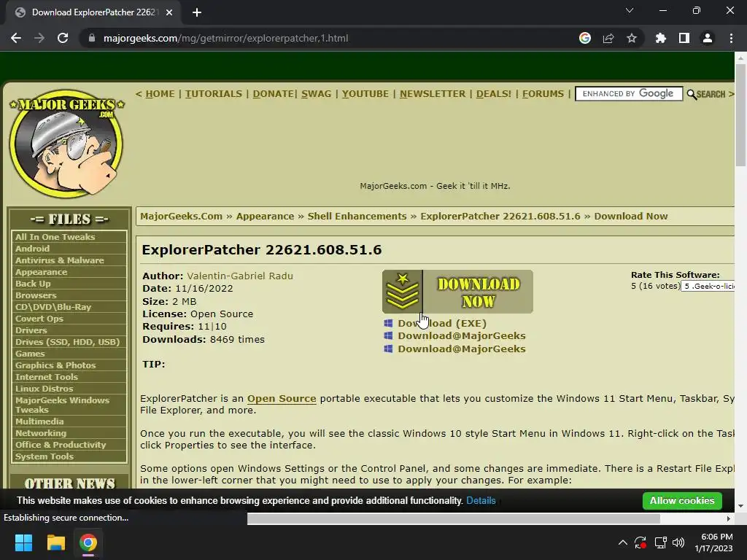Open Chrome three-dot menu
747x560 pixels.
pos(731,38)
